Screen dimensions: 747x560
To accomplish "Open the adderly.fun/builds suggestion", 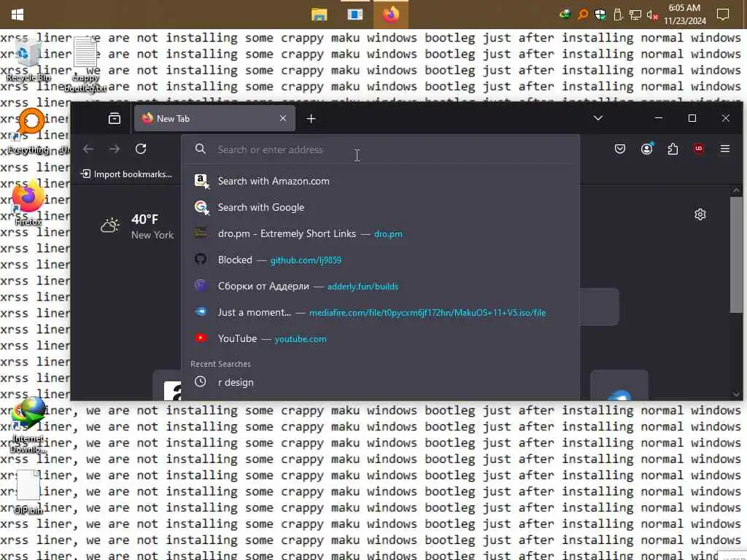I will [x=381, y=286].
